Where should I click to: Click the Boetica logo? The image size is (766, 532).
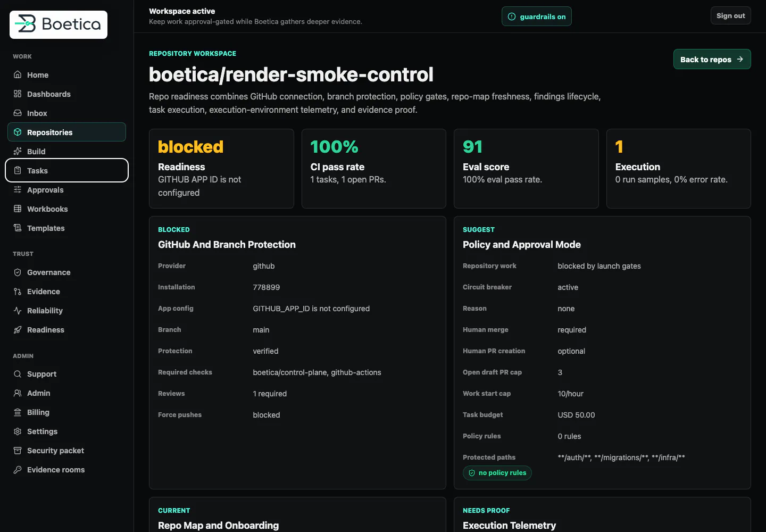(x=59, y=24)
